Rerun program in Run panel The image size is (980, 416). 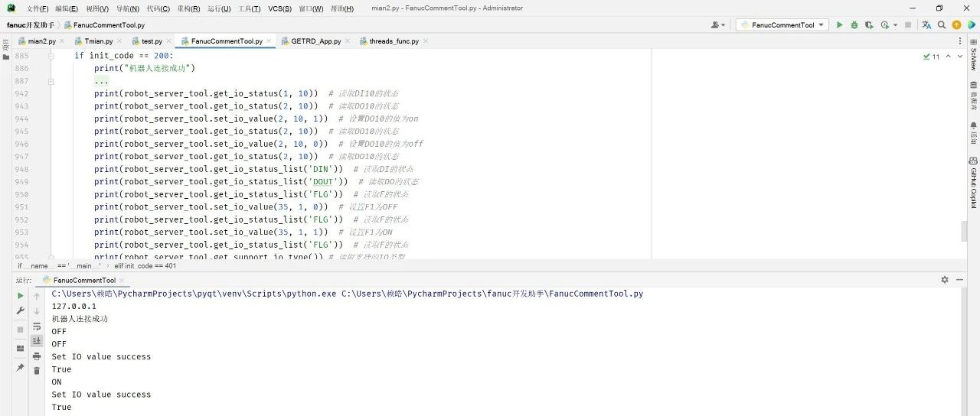pos(21,296)
